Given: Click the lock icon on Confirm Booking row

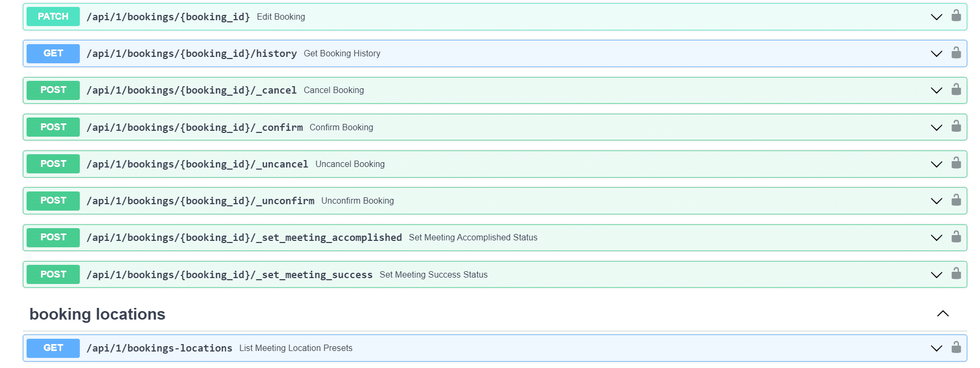Looking at the screenshot, I should coord(956,126).
